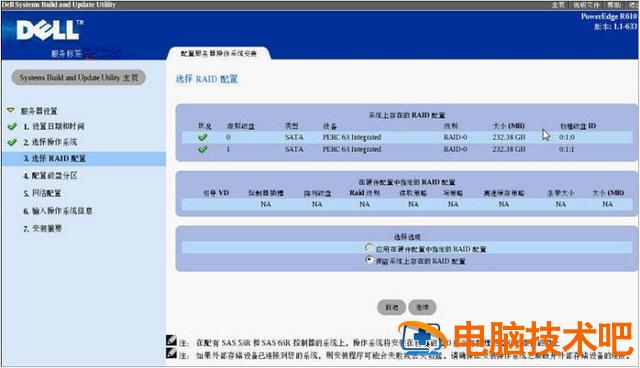Click the note icon beside the external storage note

pyautogui.click(x=171, y=352)
